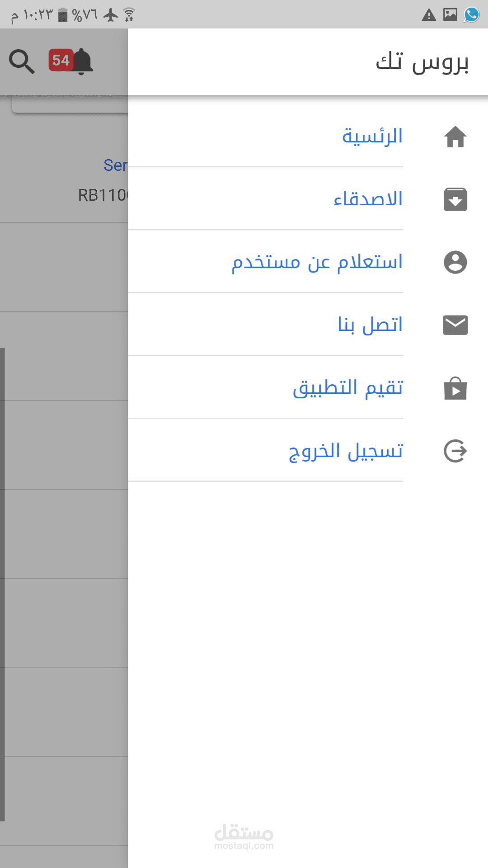The image size is (488, 868).
Task: Tap the warning triangle status icon
Action: coord(429,15)
